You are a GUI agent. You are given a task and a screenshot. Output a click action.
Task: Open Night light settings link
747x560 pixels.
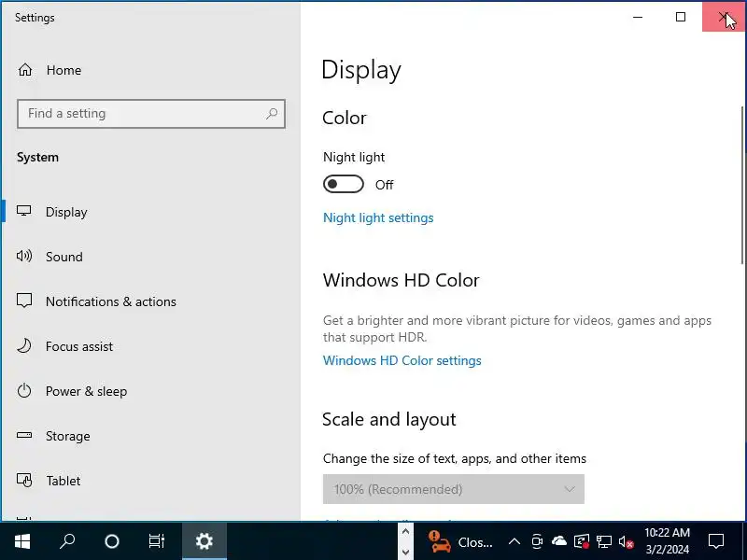[x=378, y=217]
